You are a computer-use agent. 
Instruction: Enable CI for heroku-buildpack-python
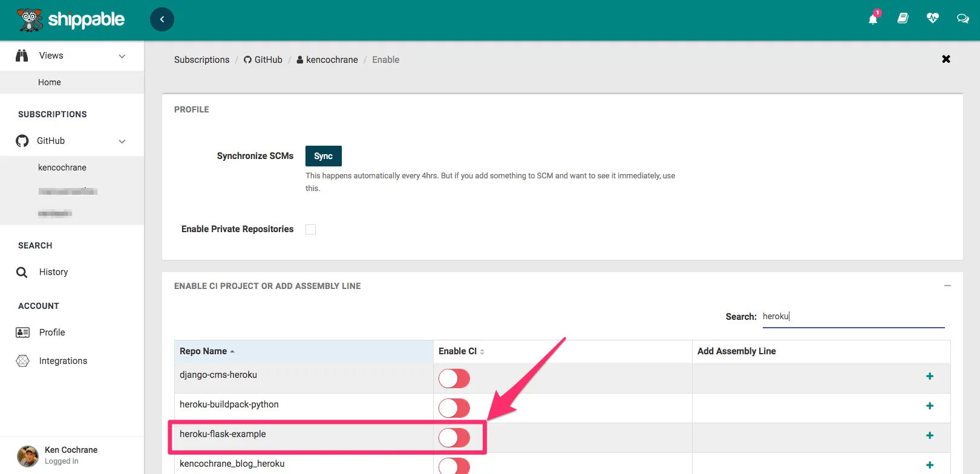point(454,408)
